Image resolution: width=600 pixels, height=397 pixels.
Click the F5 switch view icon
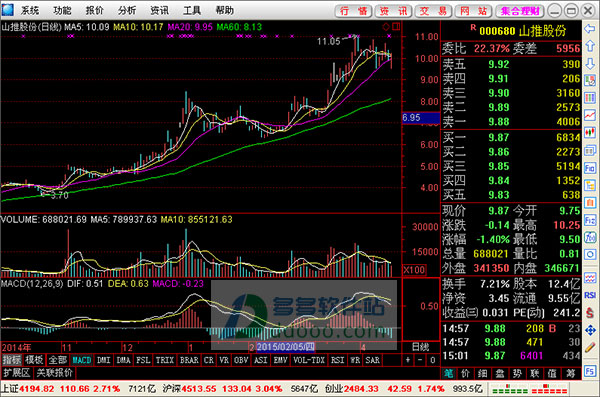click(x=589, y=371)
